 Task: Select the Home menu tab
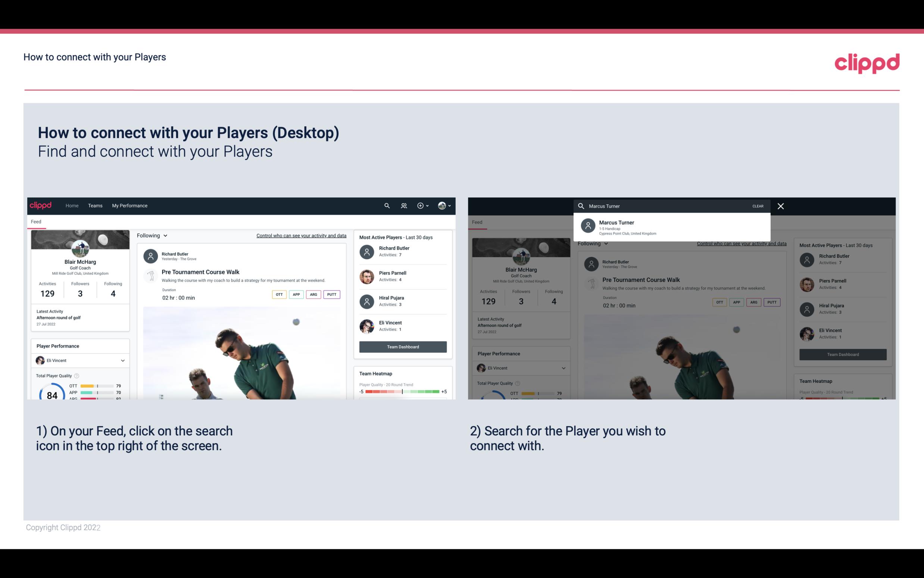71,205
